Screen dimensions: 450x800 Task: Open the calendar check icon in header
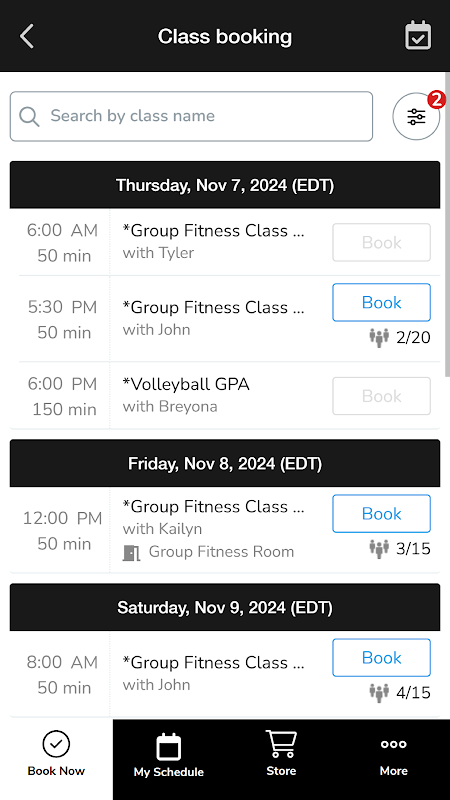click(x=418, y=36)
